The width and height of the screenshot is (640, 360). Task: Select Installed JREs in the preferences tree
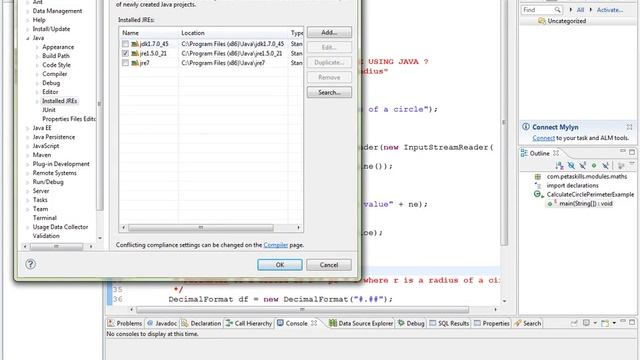(x=59, y=101)
